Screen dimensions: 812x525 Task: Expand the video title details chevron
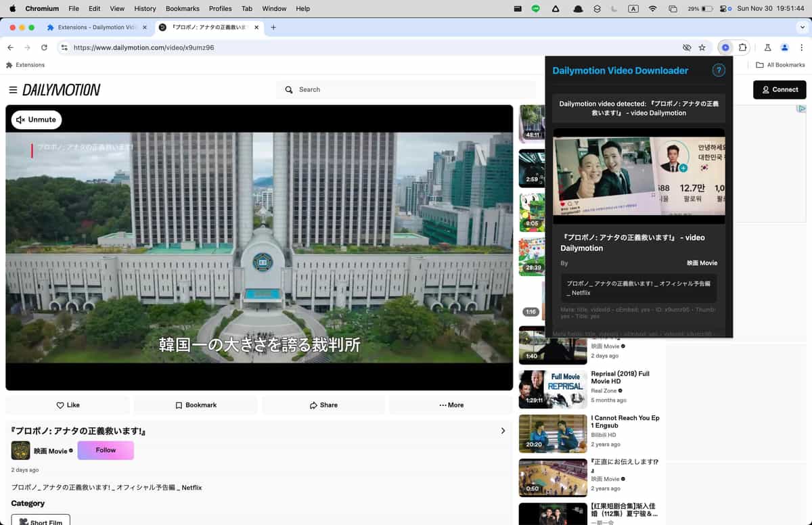(x=503, y=430)
